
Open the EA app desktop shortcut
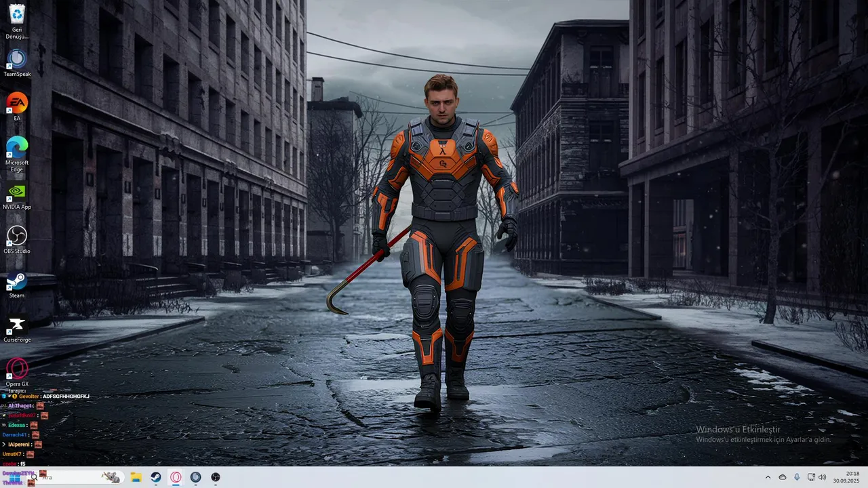(17, 107)
